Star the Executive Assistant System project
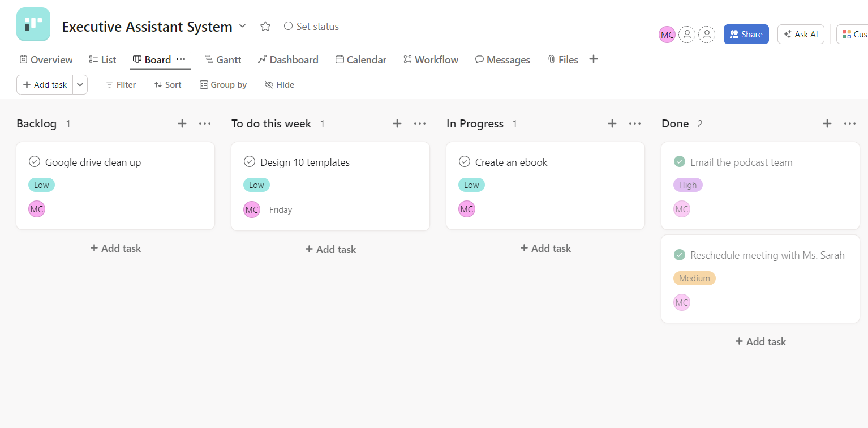The width and height of the screenshot is (868, 428). point(265,27)
